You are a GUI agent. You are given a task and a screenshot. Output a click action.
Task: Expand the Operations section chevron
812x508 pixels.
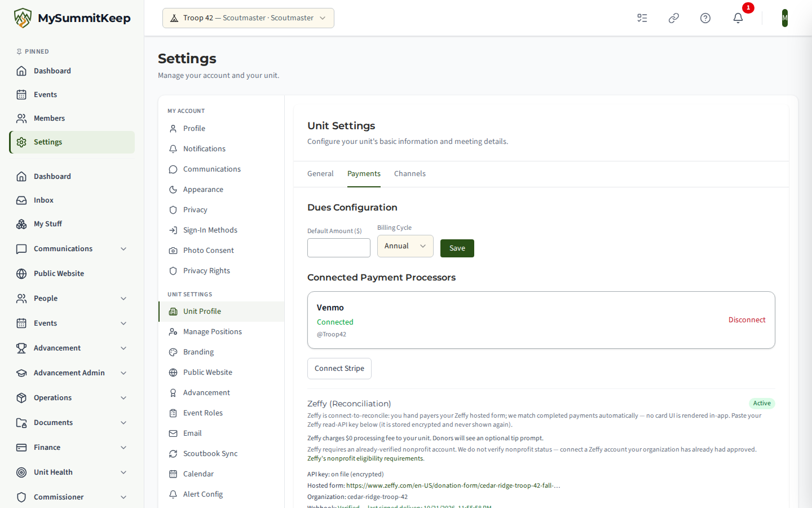(123, 398)
